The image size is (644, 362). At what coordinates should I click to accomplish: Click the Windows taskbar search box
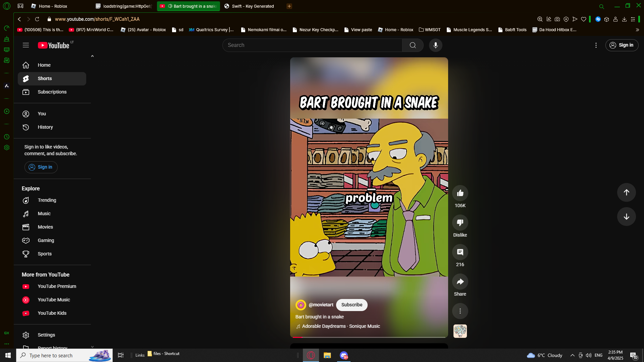coord(64,355)
